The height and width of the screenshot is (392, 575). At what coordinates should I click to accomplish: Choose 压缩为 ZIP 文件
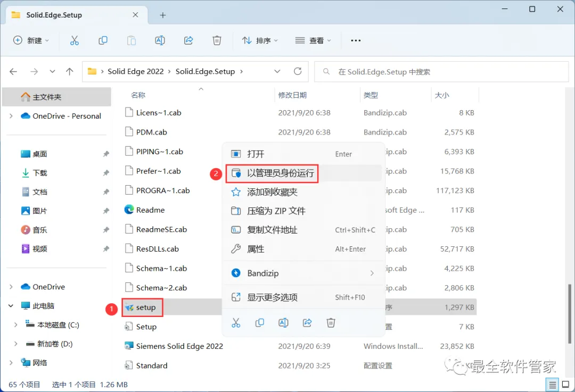(303, 211)
